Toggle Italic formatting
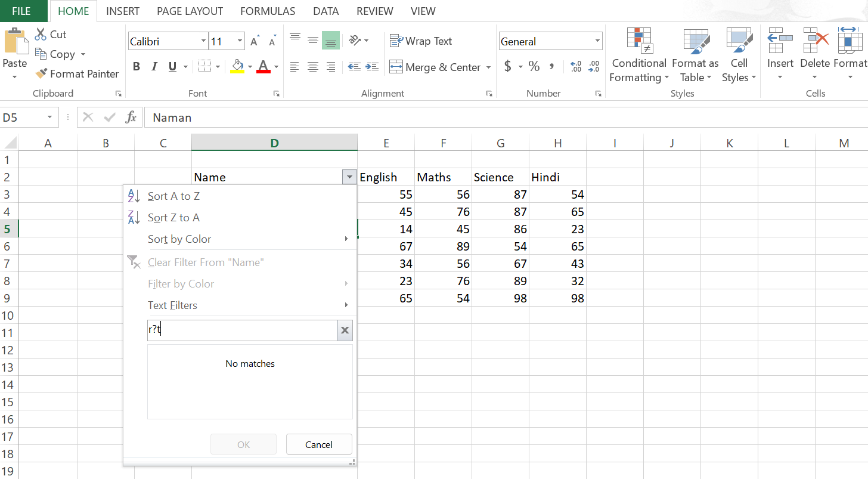The height and width of the screenshot is (479, 868). [x=154, y=67]
